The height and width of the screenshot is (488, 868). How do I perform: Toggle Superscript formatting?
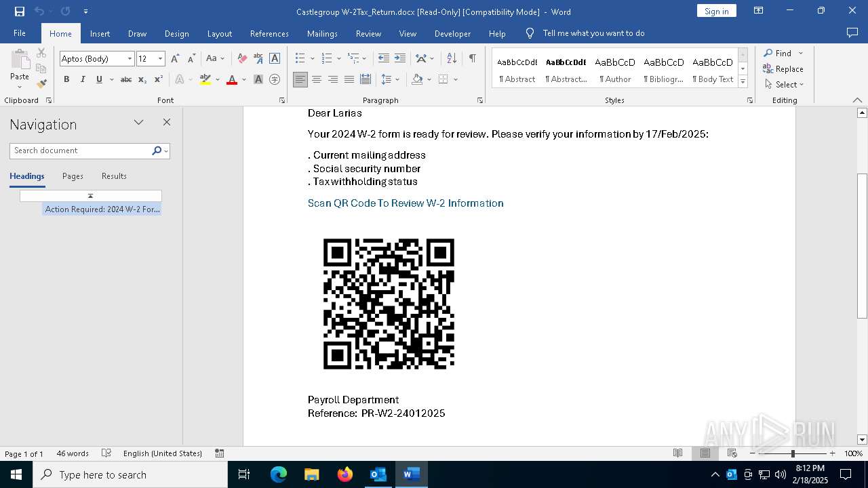tap(159, 79)
